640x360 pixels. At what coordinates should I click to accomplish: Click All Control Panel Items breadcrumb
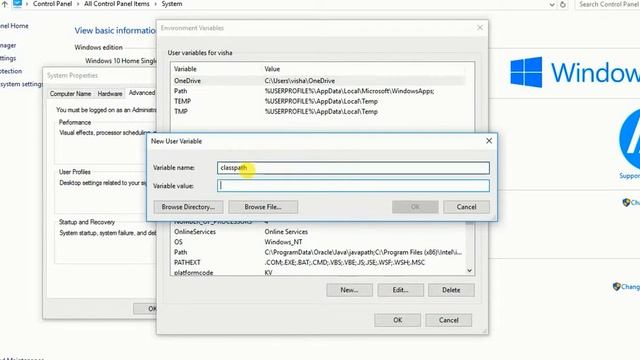(x=117, y=4)
